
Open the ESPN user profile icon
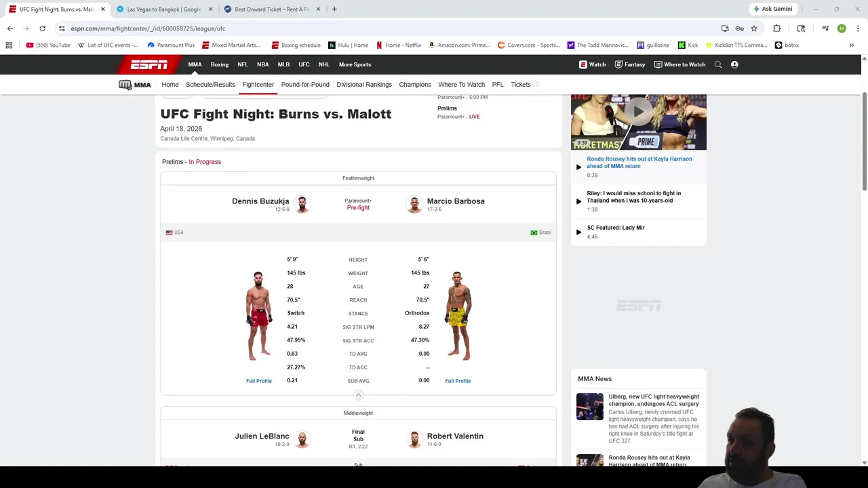734,64
